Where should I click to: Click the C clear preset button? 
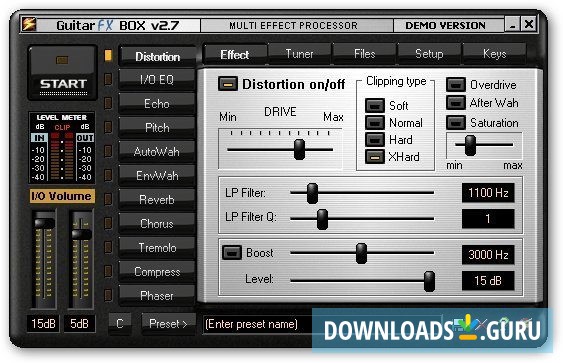[120, 324]
